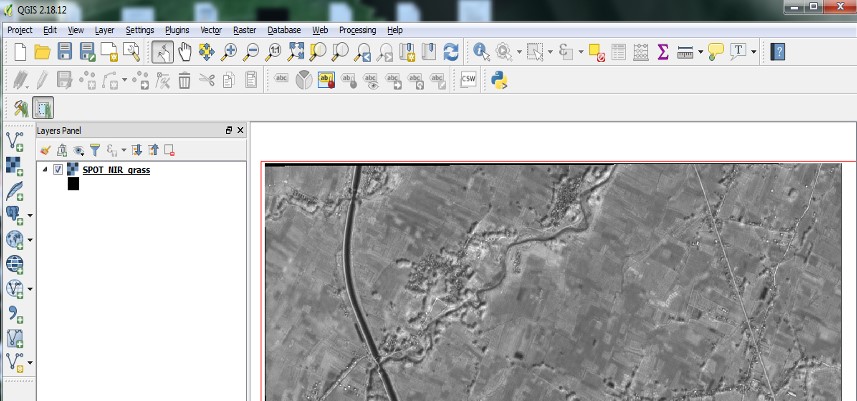This screenshot has height=401, width=857.
Task: Click the Save As project icon
Action: (x=87, y=52)
